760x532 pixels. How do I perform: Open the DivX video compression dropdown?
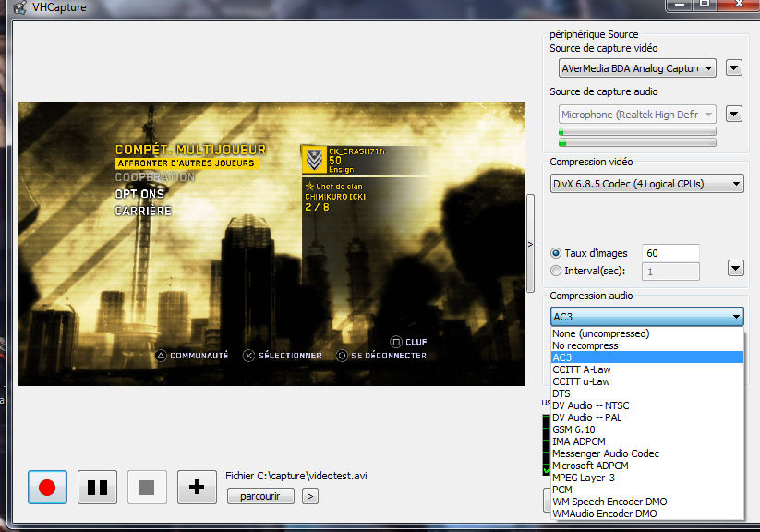[x=646, y=184]
